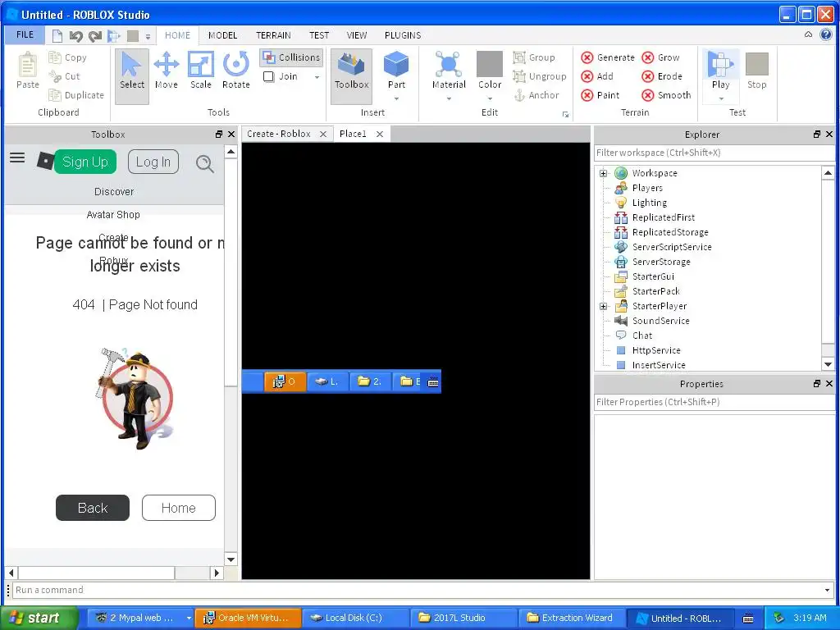This screenshot has width=840, height=630.
Task: Open the Windows start menu
Action: coord(39,618)
